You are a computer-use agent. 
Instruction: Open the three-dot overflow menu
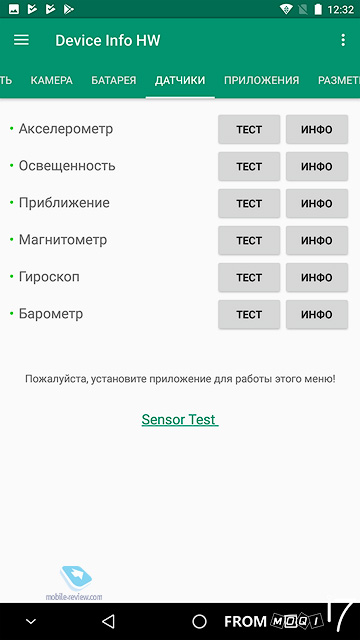click(x=343, y=40)
